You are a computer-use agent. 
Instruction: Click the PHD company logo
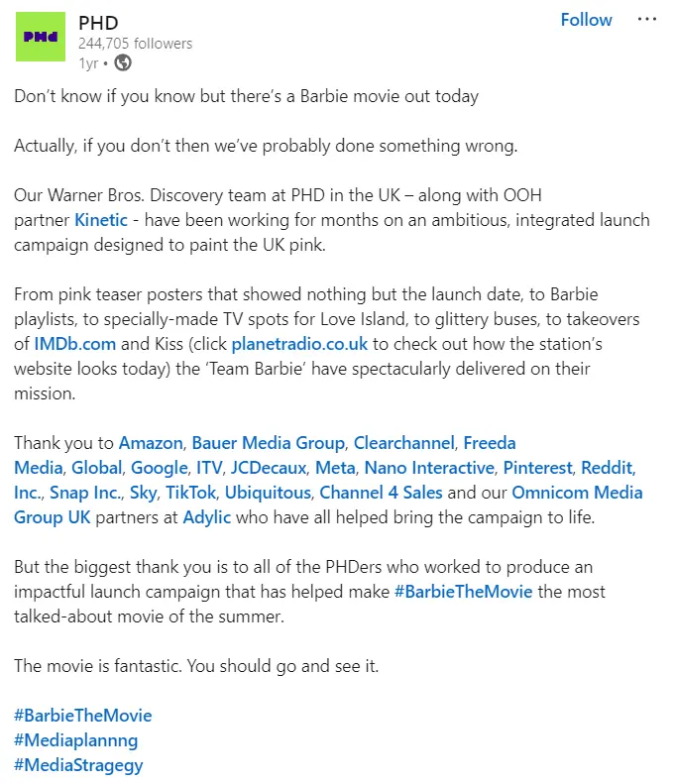(41, 39)
